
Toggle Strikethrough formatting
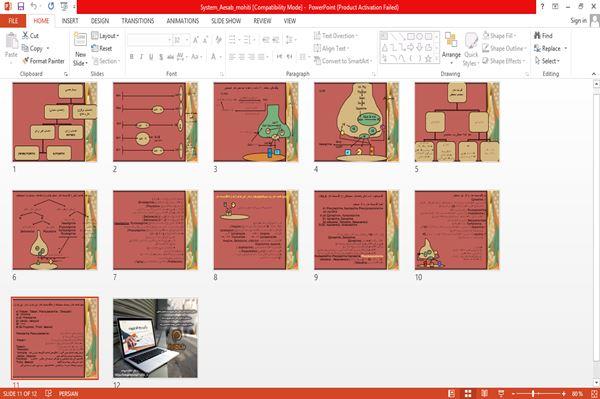170,57
